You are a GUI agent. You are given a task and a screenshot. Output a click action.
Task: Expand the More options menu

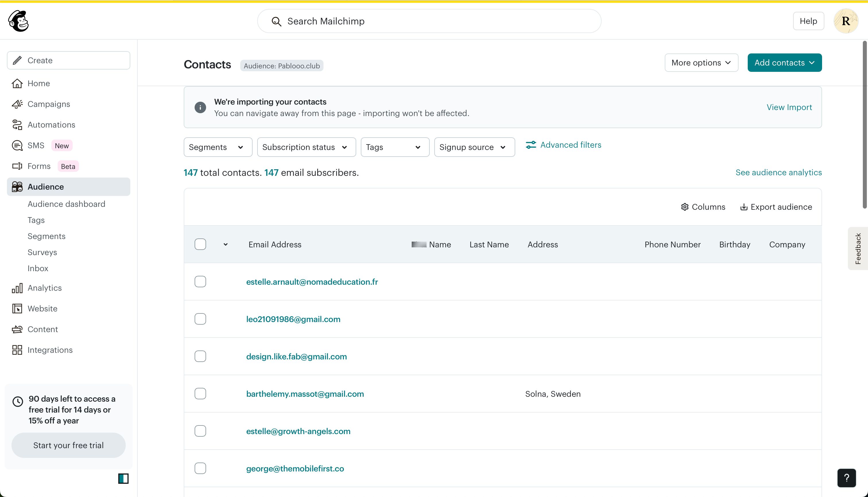pyautogui.click(x=701, y=63)
